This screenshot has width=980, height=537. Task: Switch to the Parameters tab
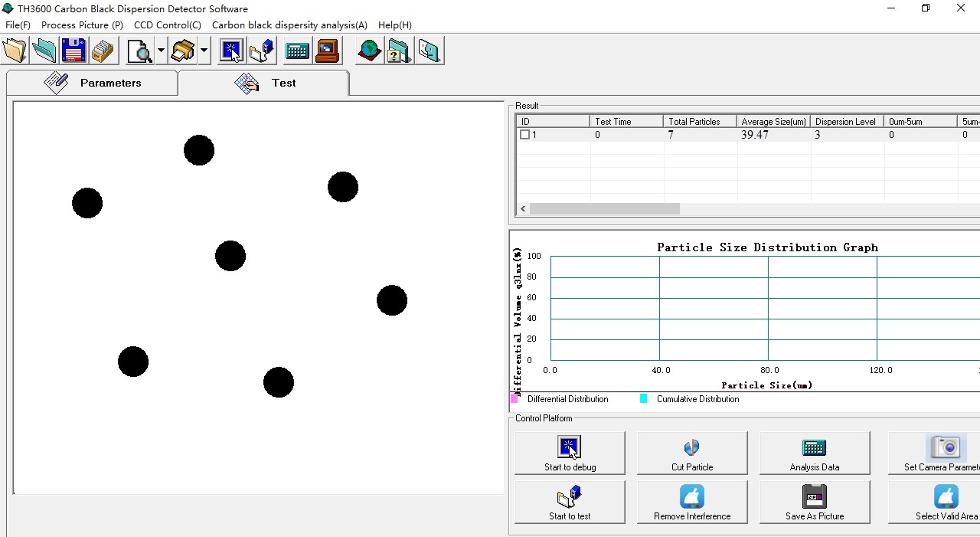(92, 83)
